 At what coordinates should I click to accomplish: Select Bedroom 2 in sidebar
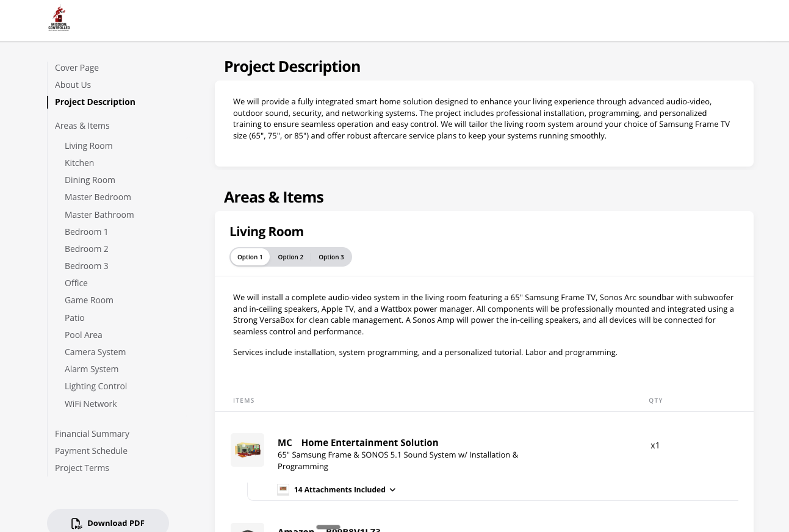[87, 249]
